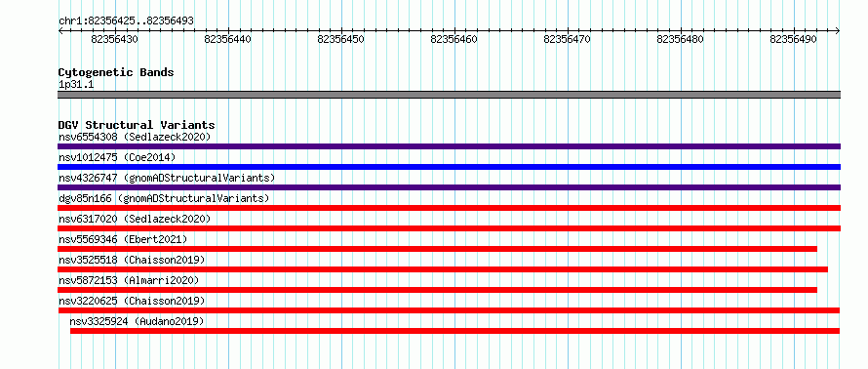The width and height of the screenshot is (868, 369).
Task: Select the red nsv3525518 variant bar
Action: (443, 269)
